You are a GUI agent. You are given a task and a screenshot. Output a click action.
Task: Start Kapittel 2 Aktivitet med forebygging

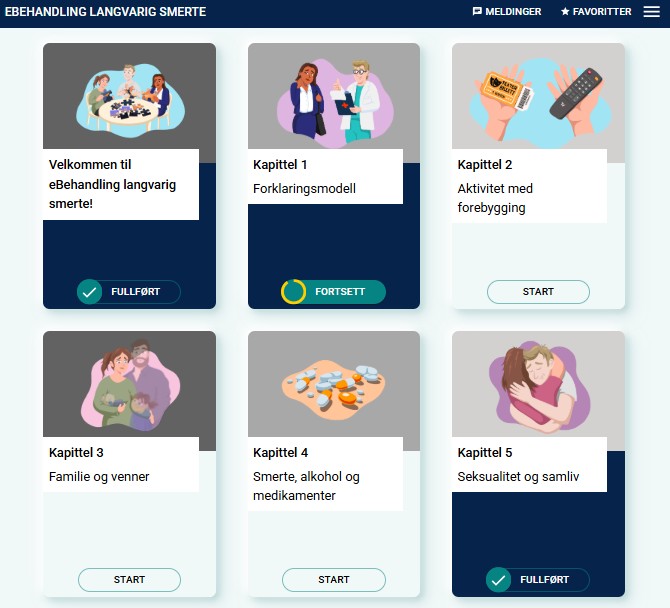[x=538, y=292]
